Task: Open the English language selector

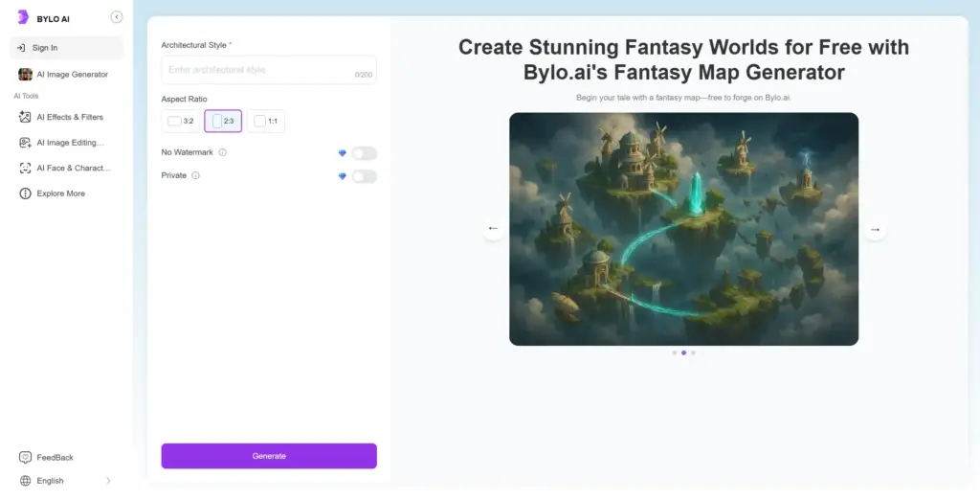Action: [x=66, y=481]
